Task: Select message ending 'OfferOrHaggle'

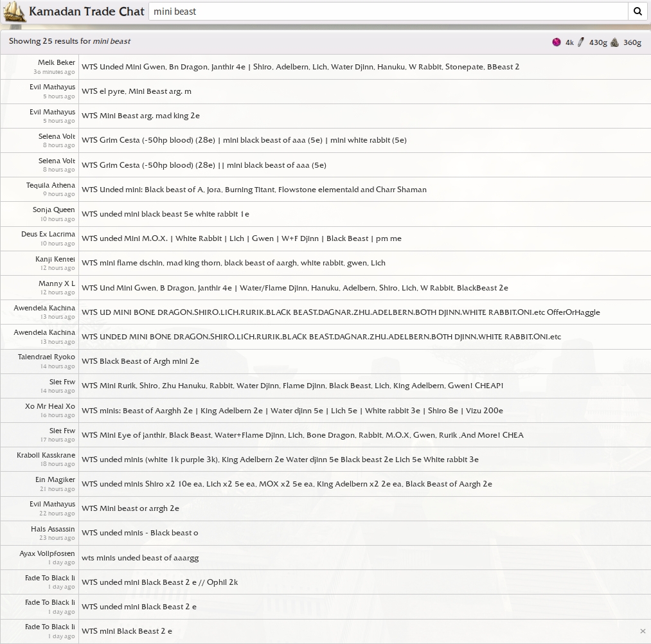Action: [341, 312]
